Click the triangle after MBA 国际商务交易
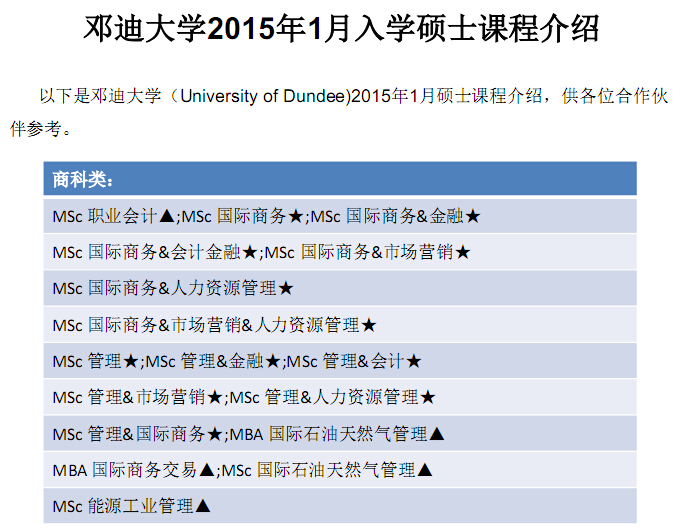The image size is (680, 528). [x=205, y=469]
